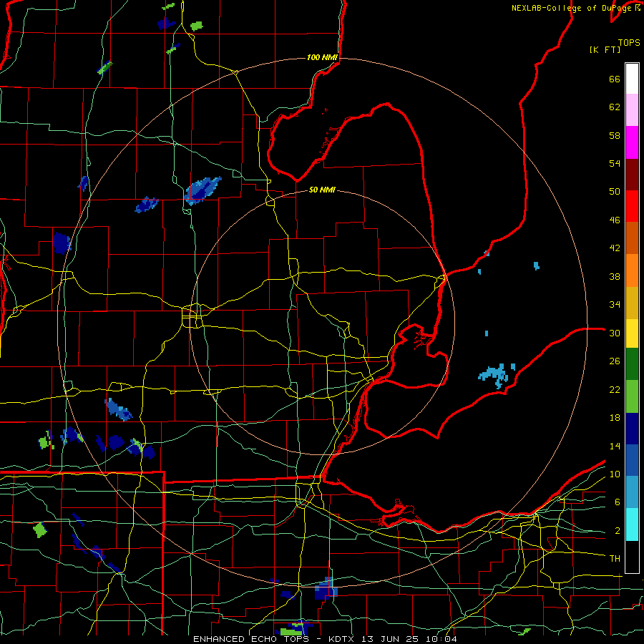Click the medium blue 10-14 K FT swatch
The image size is (644, 644).
pyautogui.click(x=632, y=460)
